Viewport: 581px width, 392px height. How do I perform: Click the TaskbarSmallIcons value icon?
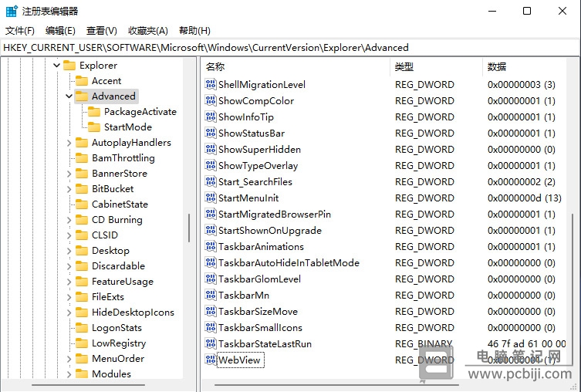(211, 327)
